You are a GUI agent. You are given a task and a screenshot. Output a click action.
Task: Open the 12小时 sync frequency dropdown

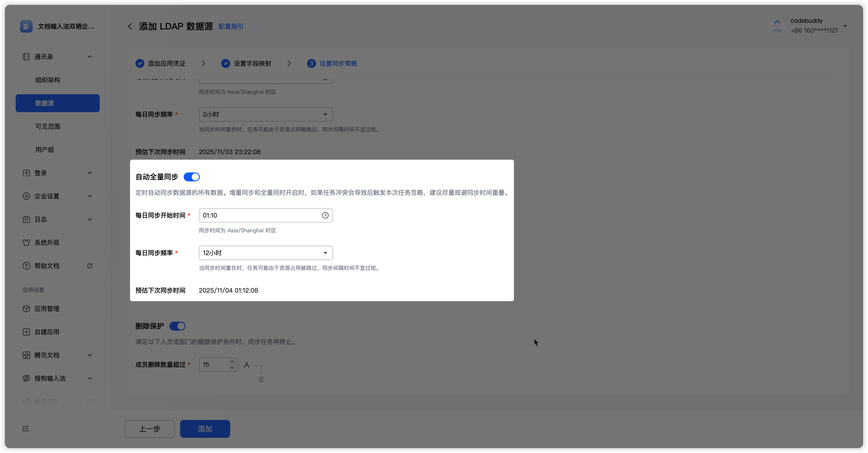265,253
